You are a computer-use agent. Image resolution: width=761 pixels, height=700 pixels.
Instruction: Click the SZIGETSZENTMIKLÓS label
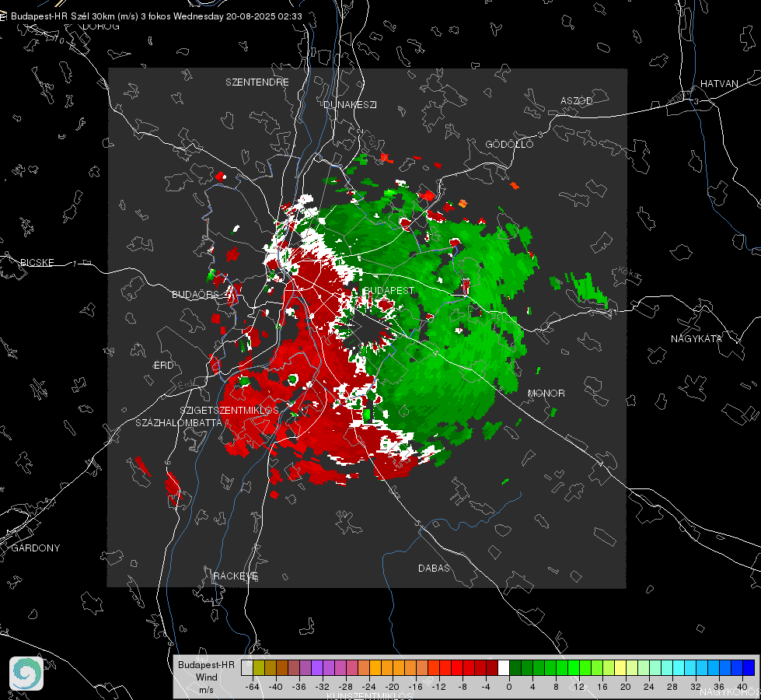pyautogui.click(x=229, y=411)
